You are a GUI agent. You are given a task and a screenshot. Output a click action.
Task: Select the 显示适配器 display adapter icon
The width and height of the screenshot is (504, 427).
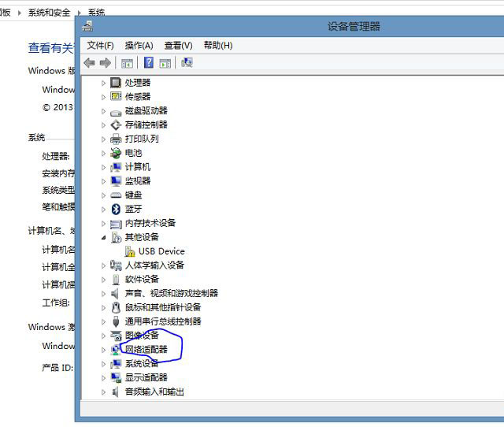pos(116,377)
